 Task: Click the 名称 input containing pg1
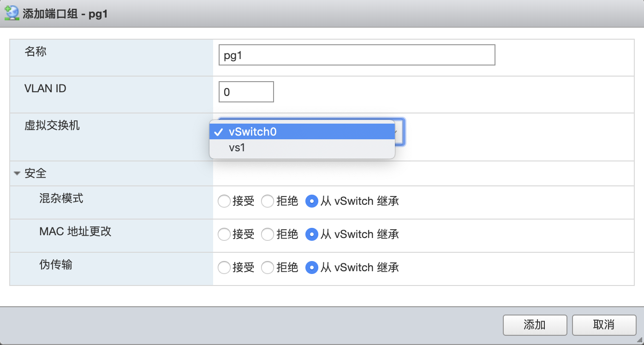click(357, 55)
